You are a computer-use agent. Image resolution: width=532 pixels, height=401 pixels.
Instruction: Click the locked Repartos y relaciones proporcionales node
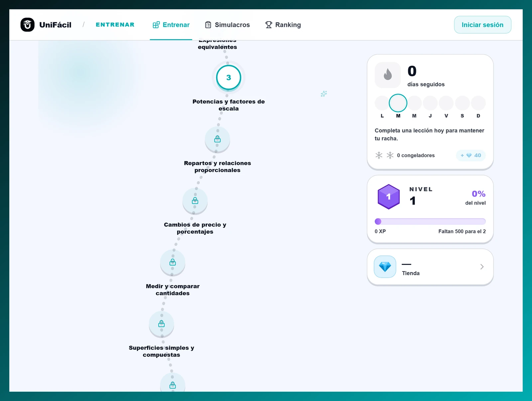pyautogui.click(x=217, y=139)
